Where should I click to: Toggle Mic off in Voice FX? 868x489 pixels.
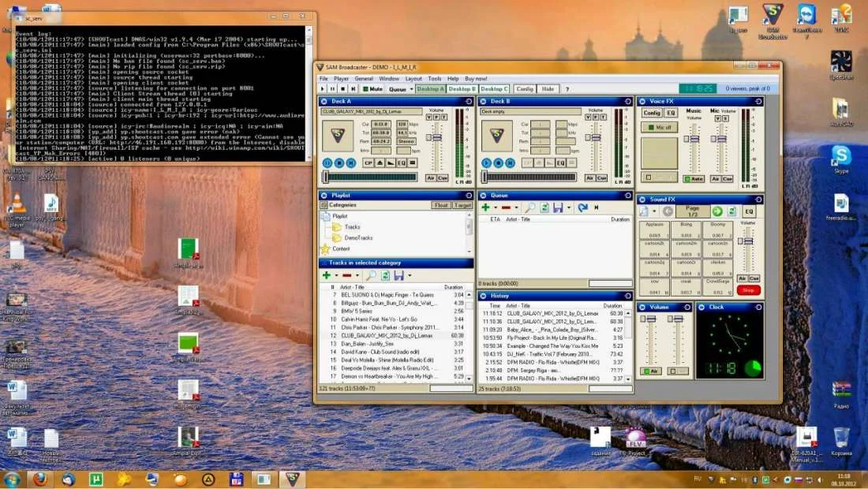(659, 127)
